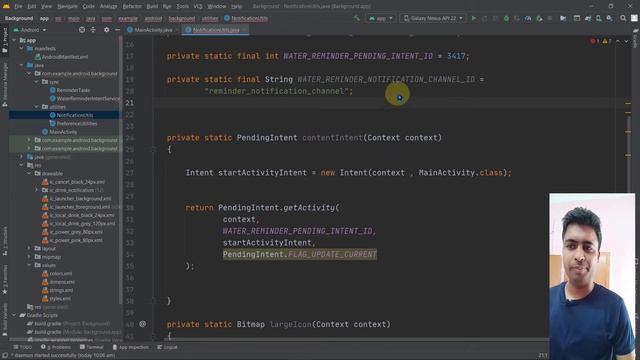Open the app run configuration dropdown
The image size is (640, 360).
380,18
